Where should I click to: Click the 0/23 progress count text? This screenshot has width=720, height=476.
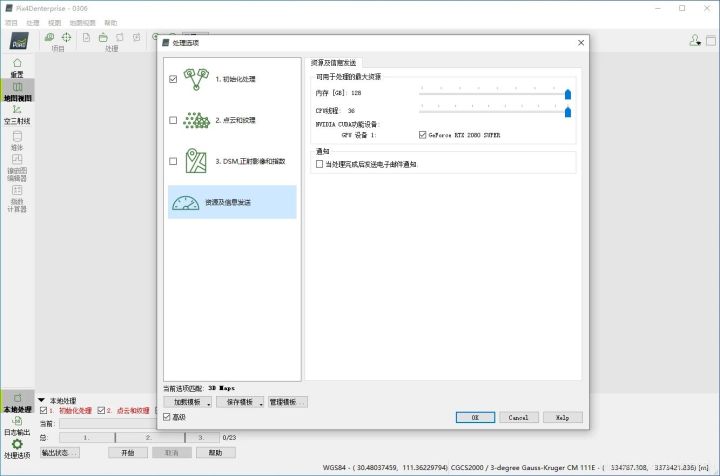229,437
